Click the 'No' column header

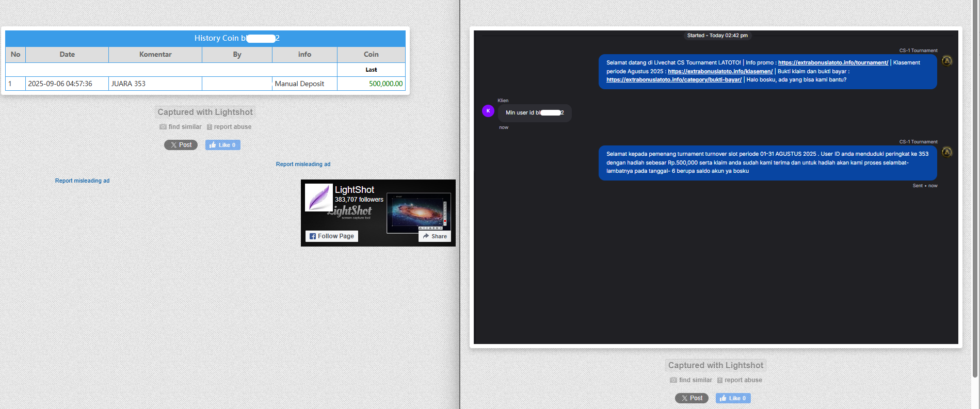click(x=15, y=54)
